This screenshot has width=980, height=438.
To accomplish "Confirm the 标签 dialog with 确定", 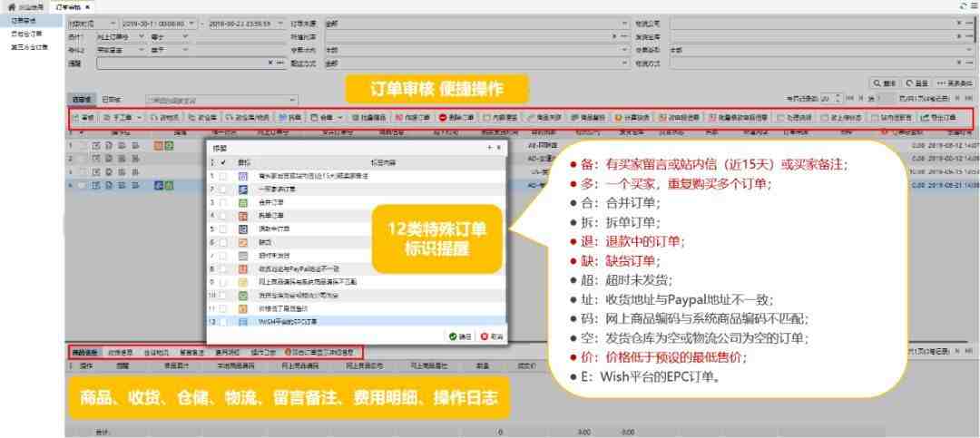I will tap(461, 336).
